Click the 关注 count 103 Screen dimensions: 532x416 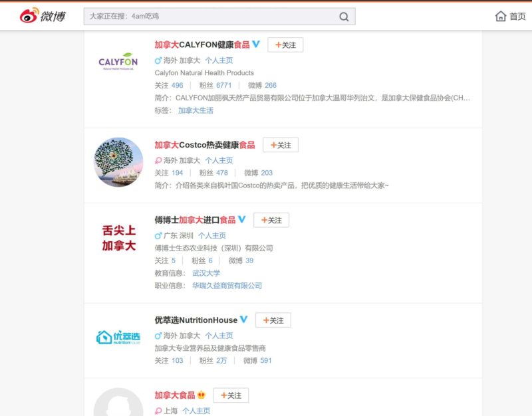pyautogui.click(x=177, y=360)
